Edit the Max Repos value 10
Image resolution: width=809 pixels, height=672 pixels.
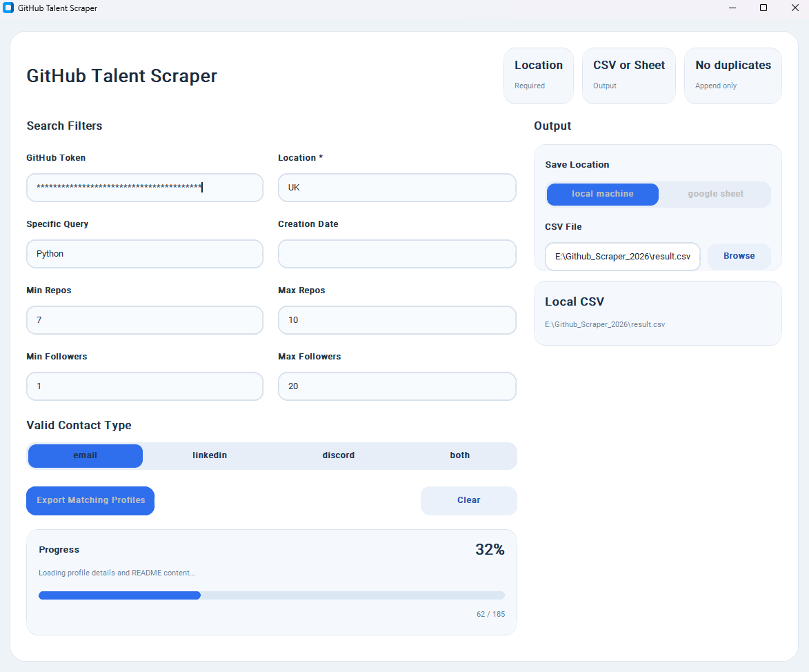pos(397,320)
